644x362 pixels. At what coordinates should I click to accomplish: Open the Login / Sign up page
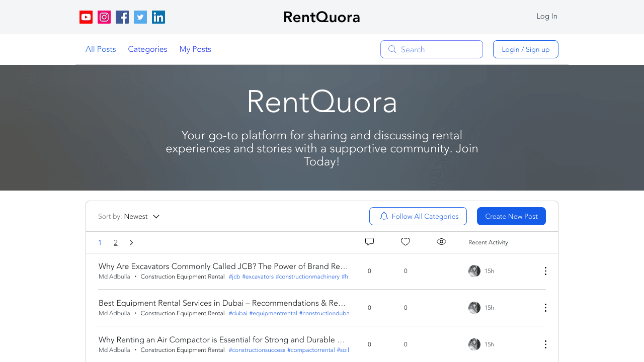525,49
